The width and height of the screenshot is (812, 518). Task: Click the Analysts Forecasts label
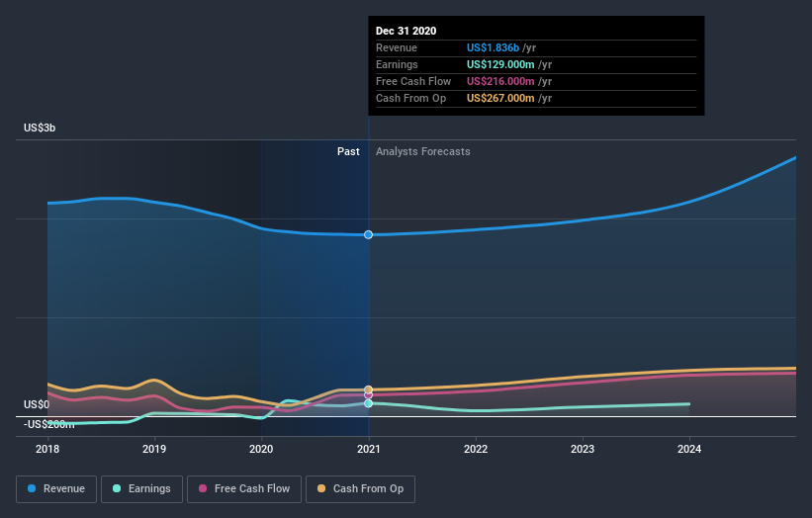(423, 151)
